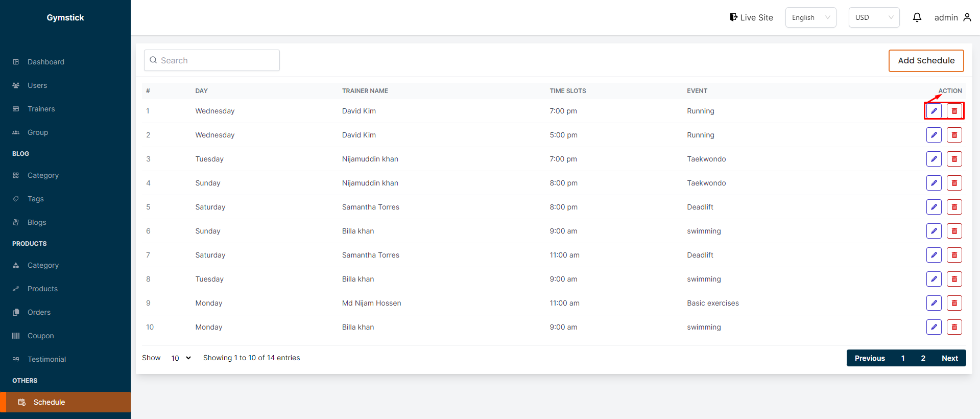Click the notification bell icon

[x=917, y=17]
